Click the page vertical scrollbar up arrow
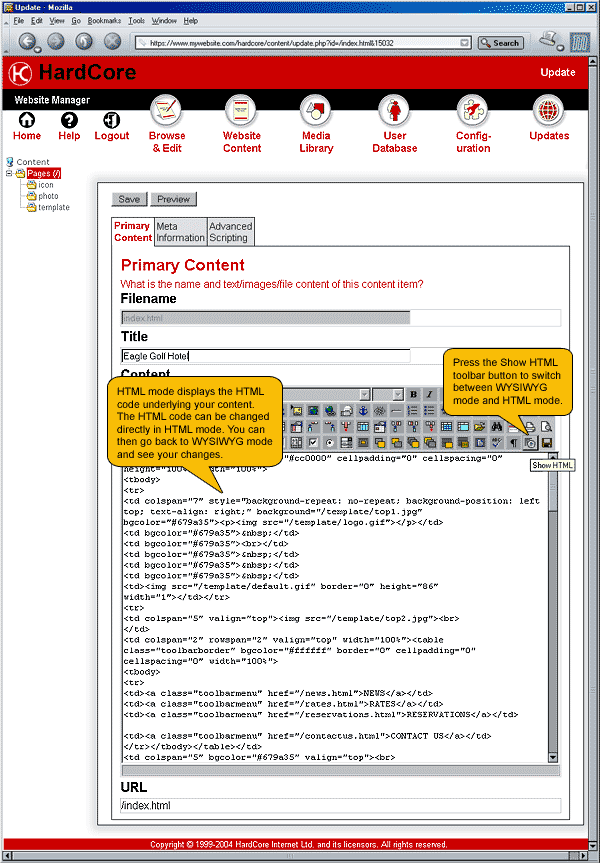The image size is (600, 863). pyautogui.click(x=593, y=61)
